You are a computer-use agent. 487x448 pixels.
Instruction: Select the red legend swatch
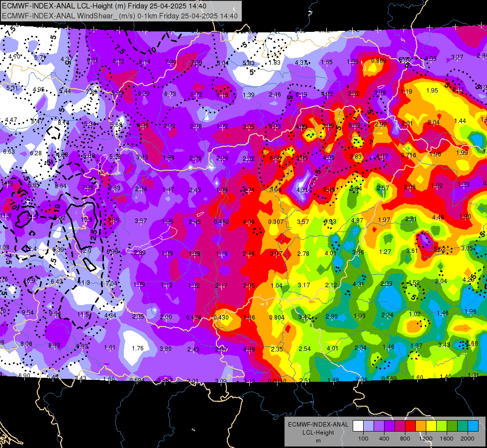pyautogui.click(x=410, y=426)
